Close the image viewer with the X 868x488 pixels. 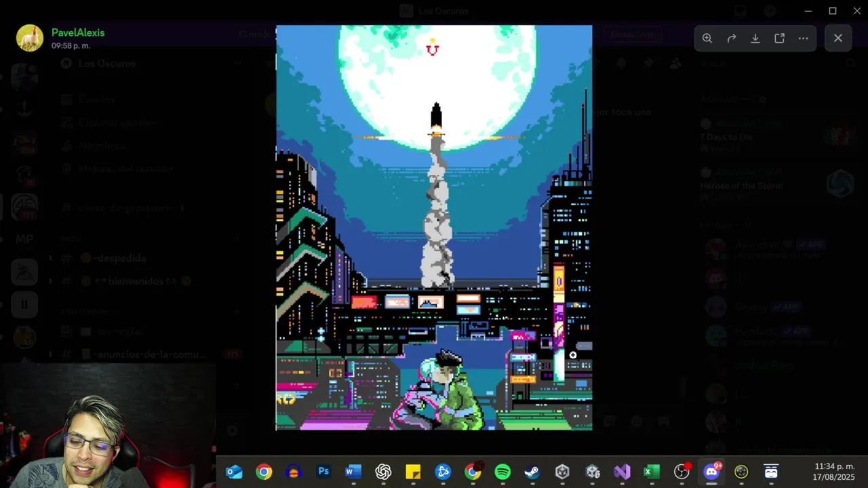click(838, 39)
